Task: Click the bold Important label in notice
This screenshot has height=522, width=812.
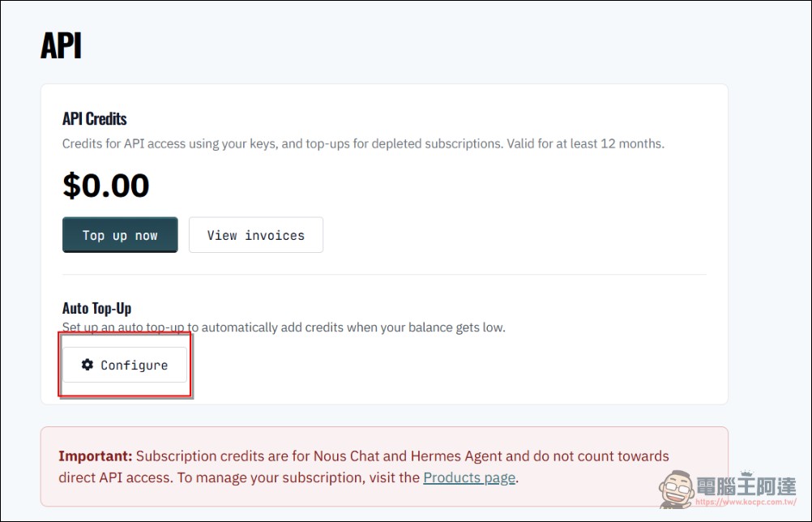Action: 95,456
